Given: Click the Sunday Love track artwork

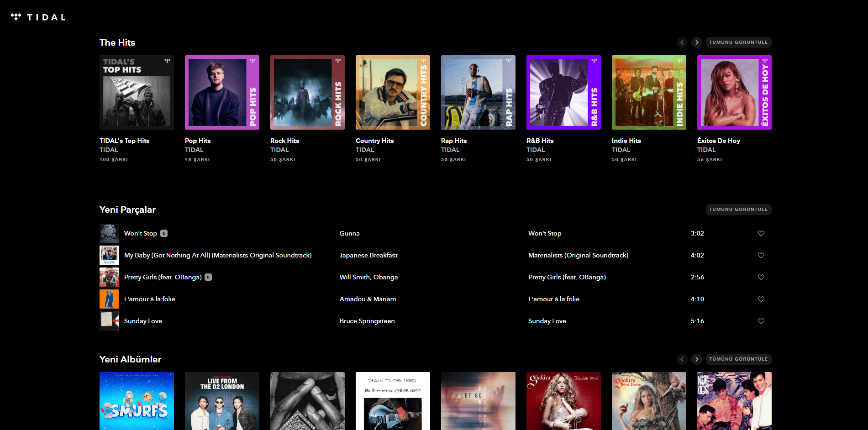Looking at the screenshot, I should pos(109,321).
